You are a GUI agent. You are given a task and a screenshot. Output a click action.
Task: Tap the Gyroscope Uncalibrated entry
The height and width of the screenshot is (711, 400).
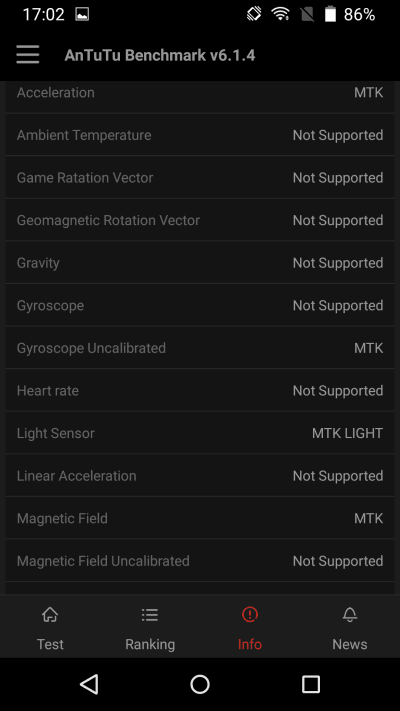[x=200, y=348]
